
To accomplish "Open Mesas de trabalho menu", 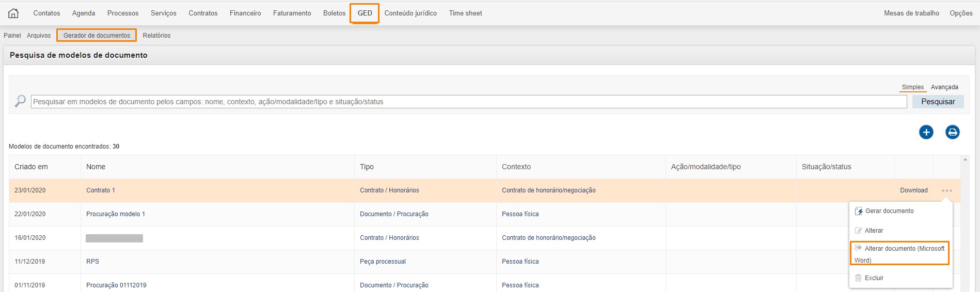I will [911, 13].
